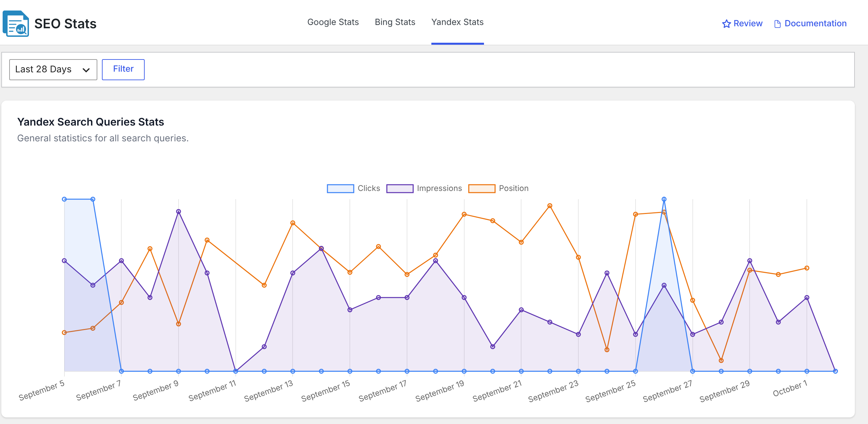Click the Review star icon
Screen dimensions: 868x424
click(x=726, y=24)
